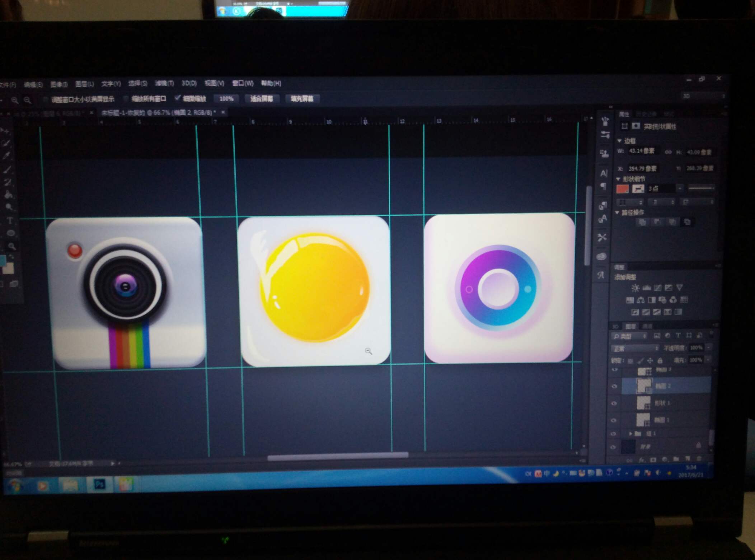Click the 适合屏幕 button
The width and height of the screenshot is (755, 560).
pos(262,99)
